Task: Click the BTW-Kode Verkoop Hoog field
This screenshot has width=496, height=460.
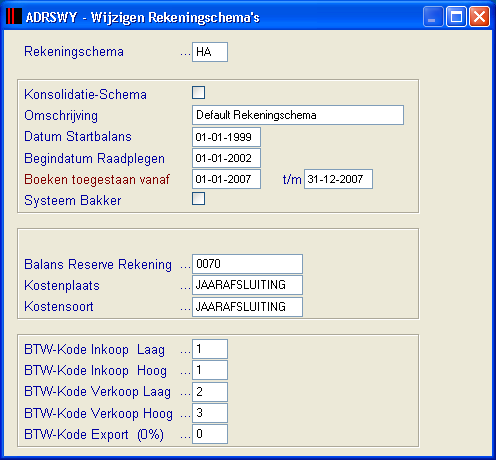Action: (x=210, y=413)
